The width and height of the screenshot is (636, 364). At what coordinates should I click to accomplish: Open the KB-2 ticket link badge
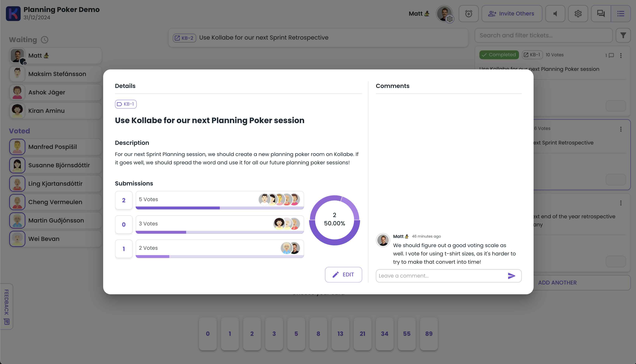(x=184, y=38)
